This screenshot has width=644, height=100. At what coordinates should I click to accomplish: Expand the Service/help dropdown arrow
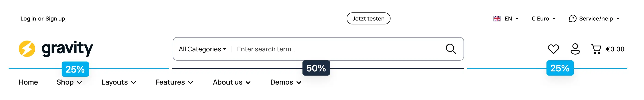pyautogui.click(x=618, y=19)
